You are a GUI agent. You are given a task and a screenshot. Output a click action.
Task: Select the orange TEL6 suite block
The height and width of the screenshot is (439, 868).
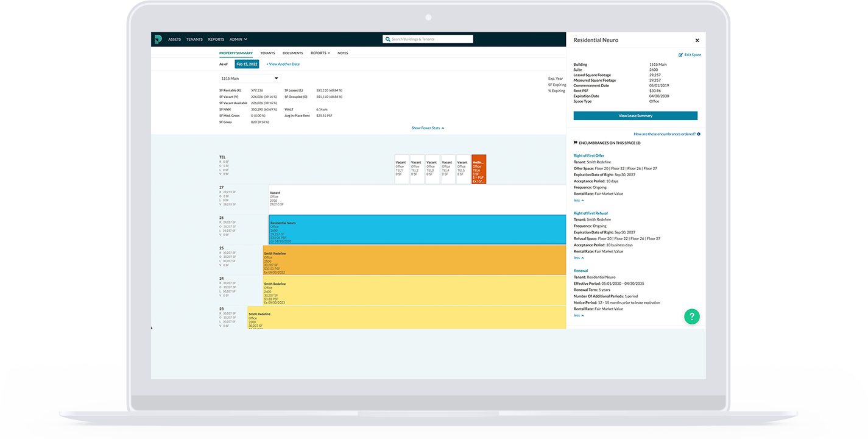coord(479,169)
